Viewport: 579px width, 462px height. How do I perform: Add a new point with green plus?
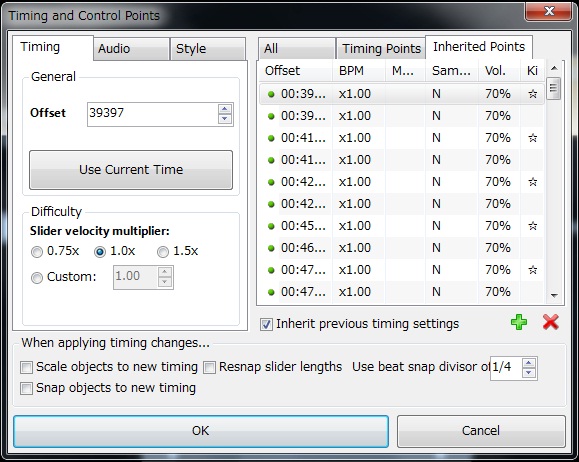tap(519, 322)
